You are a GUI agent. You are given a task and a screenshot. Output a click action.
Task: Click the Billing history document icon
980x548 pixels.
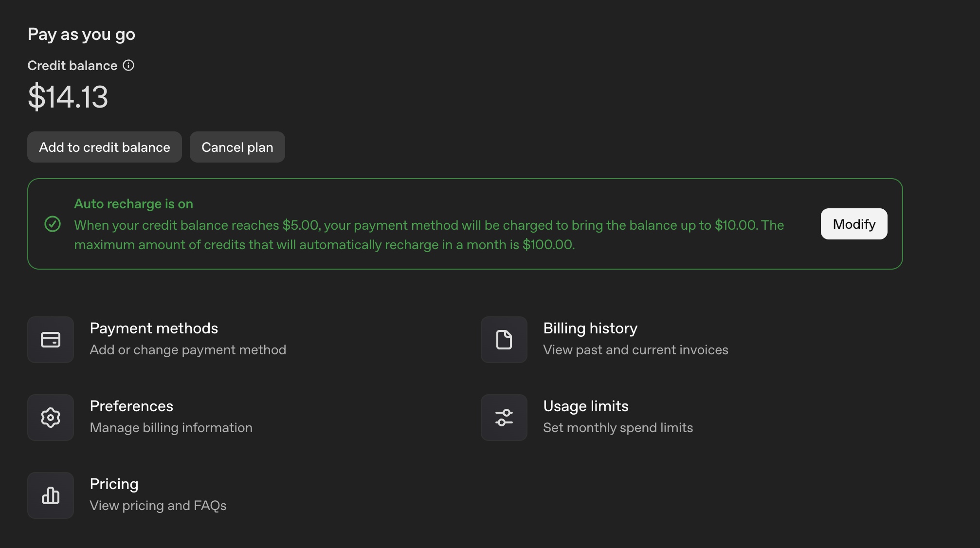click(504, 340)
